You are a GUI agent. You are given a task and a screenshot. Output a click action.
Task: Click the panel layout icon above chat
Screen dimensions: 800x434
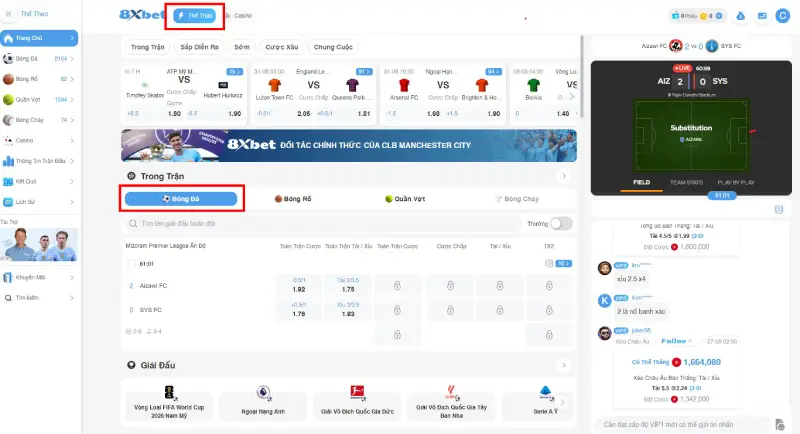coord(779,209)
